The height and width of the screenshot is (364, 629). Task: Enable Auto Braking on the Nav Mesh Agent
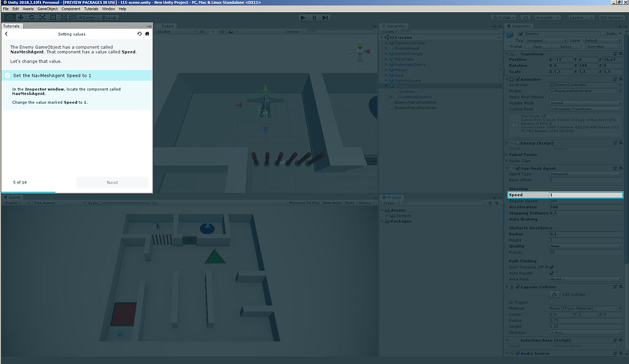coord(551,219)
